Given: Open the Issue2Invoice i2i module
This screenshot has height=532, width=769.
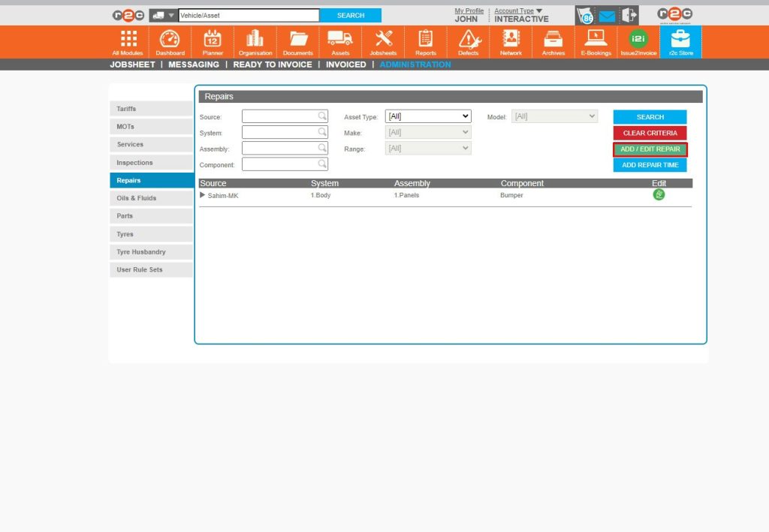Looking at the screenshot, I should click(x=638, y=43).
